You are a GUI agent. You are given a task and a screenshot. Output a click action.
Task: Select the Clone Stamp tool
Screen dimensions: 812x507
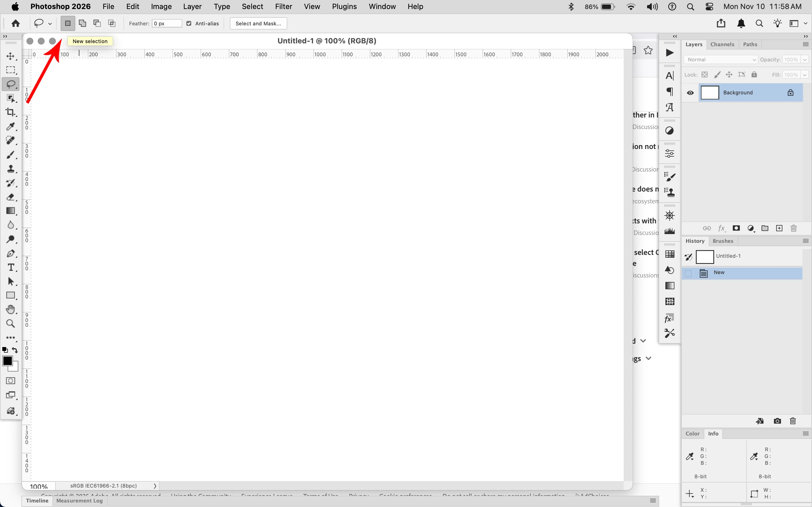pos(10,169)
